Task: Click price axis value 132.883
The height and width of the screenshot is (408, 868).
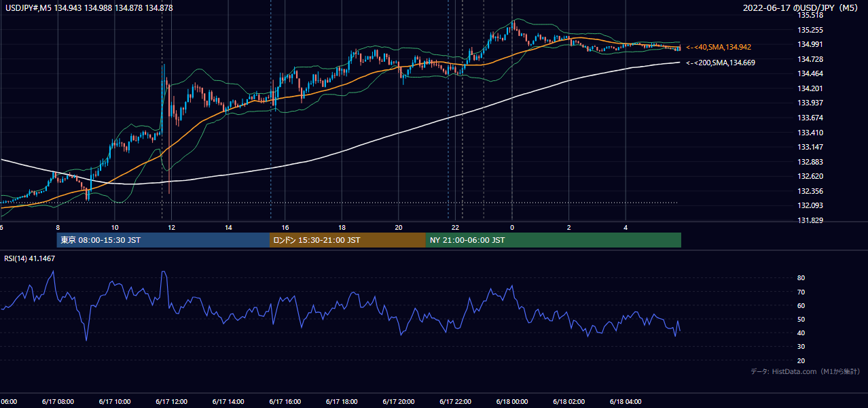Action: (811, 162)
